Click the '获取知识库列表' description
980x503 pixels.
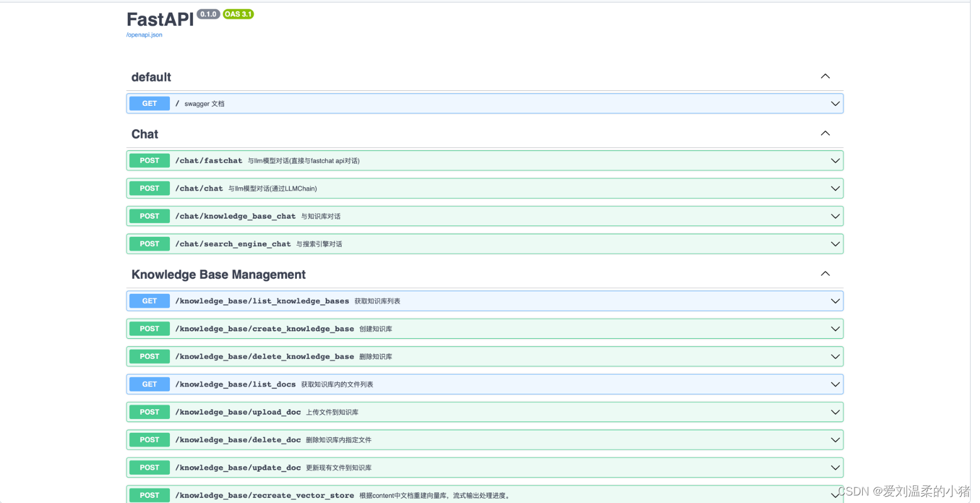tap(377, 301)
